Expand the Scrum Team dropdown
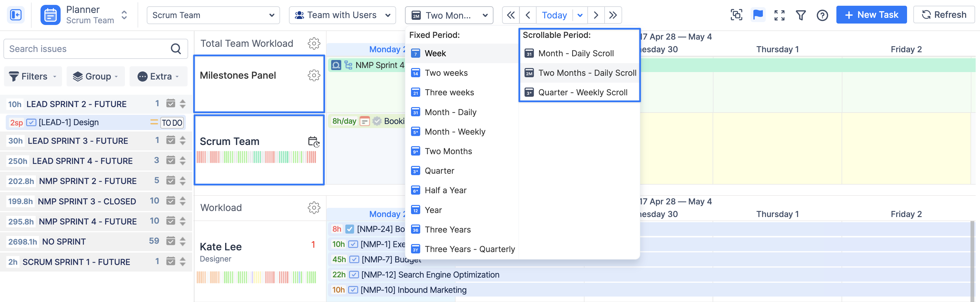Image resolution: width=980 pixels, height=302 pixels. 213,15
